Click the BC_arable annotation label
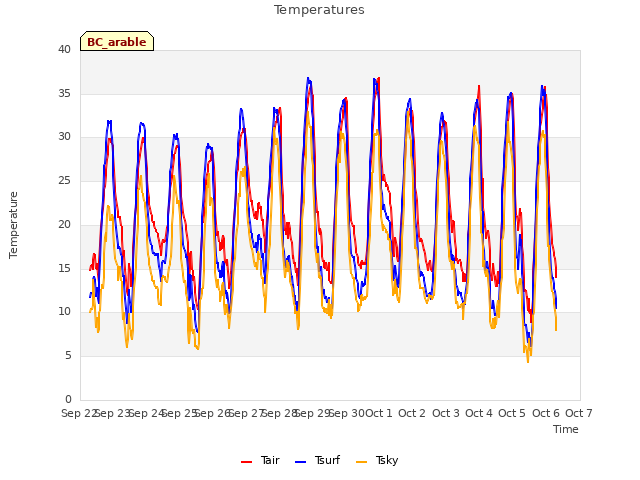The width and height of the screenshot is (640, 480). pyautogui.click(x=117, y=42)
